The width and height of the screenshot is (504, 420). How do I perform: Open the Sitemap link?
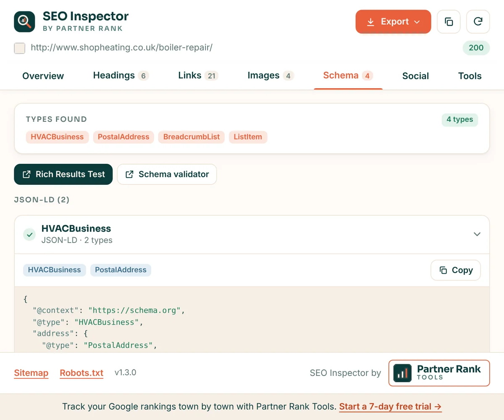click(x=31, y=373)
